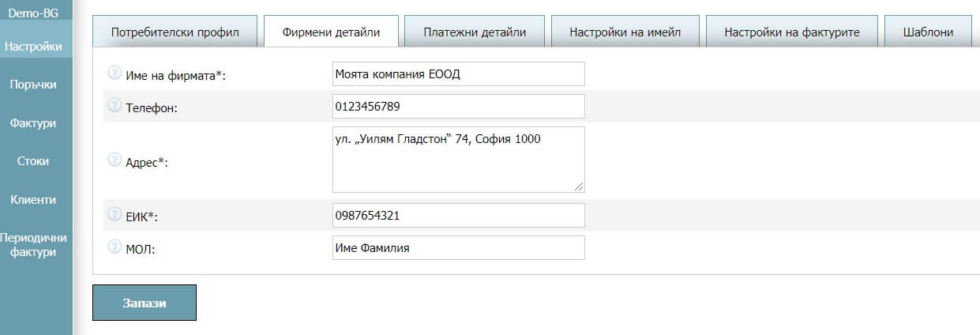The width and height of the screenshot is (980, 335).
Task: Open Настройки на фактурите tab
Action: (792, 32)
